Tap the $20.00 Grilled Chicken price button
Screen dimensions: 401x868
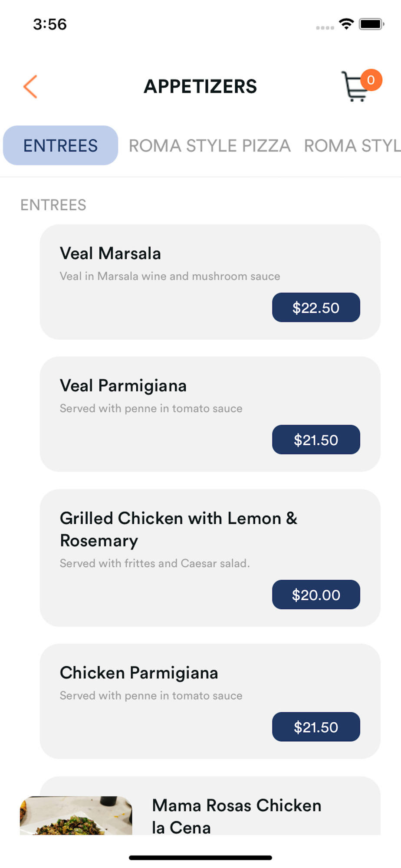tap(316, 595)
